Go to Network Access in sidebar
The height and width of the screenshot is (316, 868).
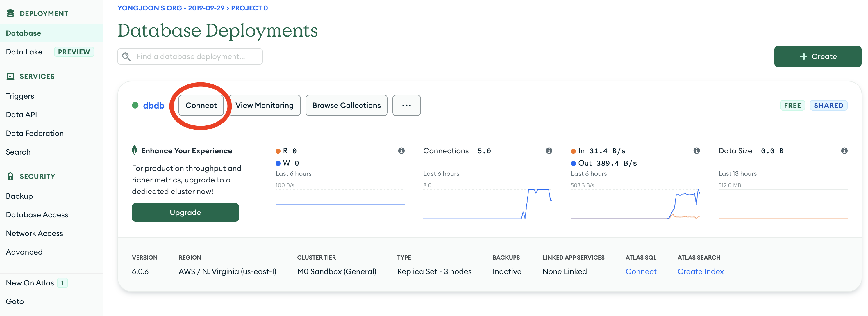[34, 233]
